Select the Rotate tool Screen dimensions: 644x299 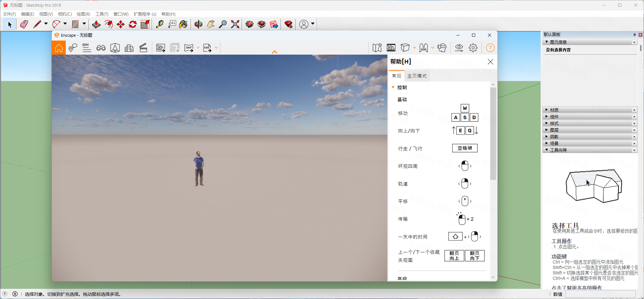pos(133,24)
